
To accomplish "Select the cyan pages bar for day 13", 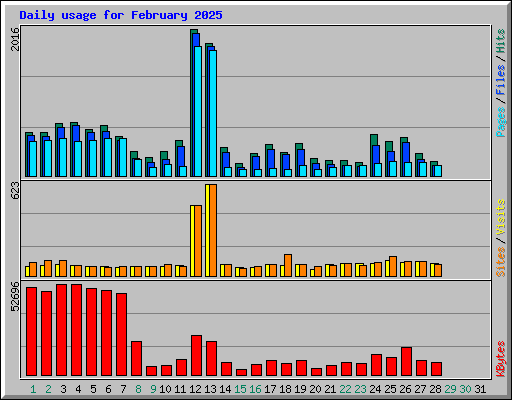I will click(x=213, y=113).
